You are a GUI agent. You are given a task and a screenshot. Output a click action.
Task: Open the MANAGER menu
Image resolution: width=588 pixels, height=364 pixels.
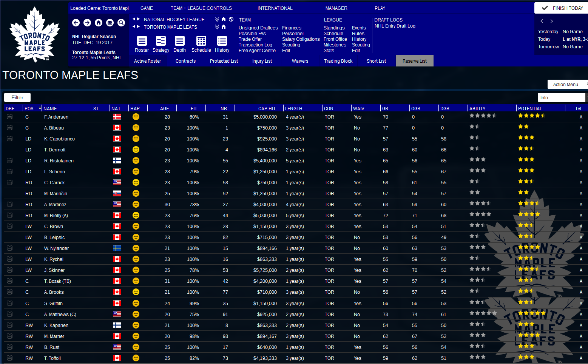[336, 8]
